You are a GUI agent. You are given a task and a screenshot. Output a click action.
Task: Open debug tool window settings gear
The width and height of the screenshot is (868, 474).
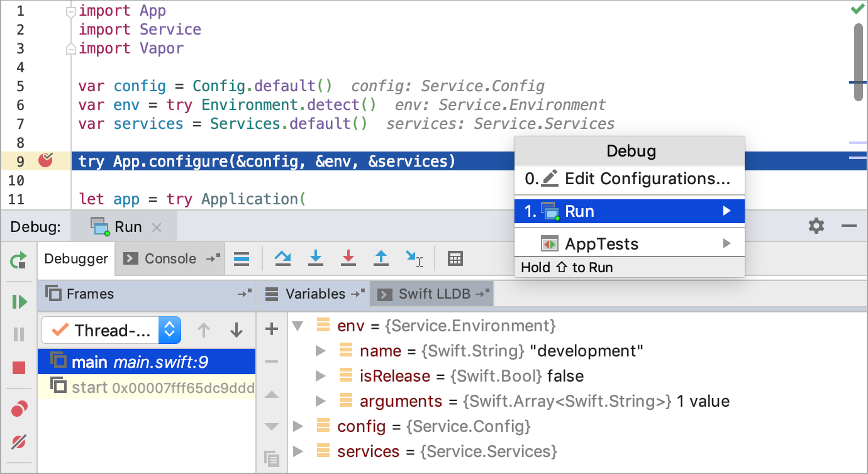(x=816, y=226)
